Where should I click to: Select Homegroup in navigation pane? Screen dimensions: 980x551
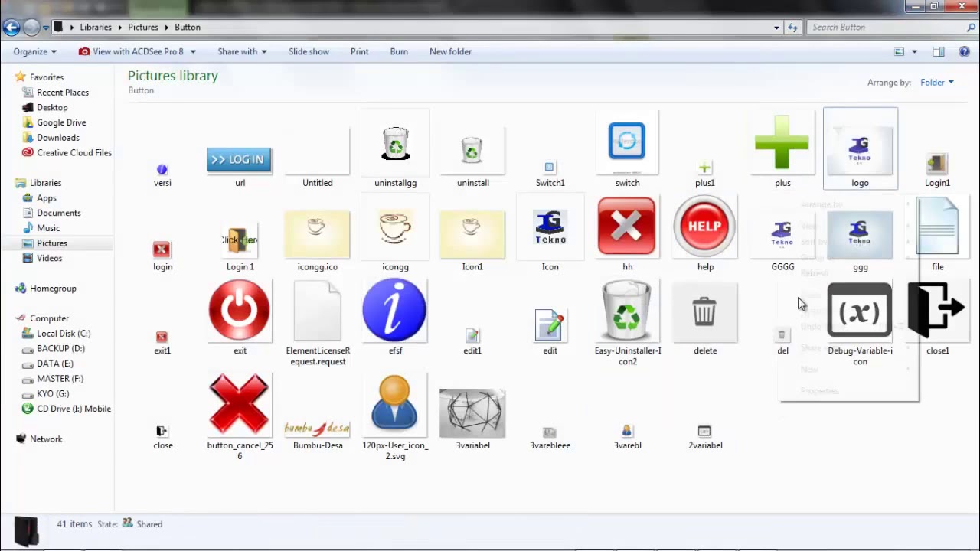tap(53, 289)
